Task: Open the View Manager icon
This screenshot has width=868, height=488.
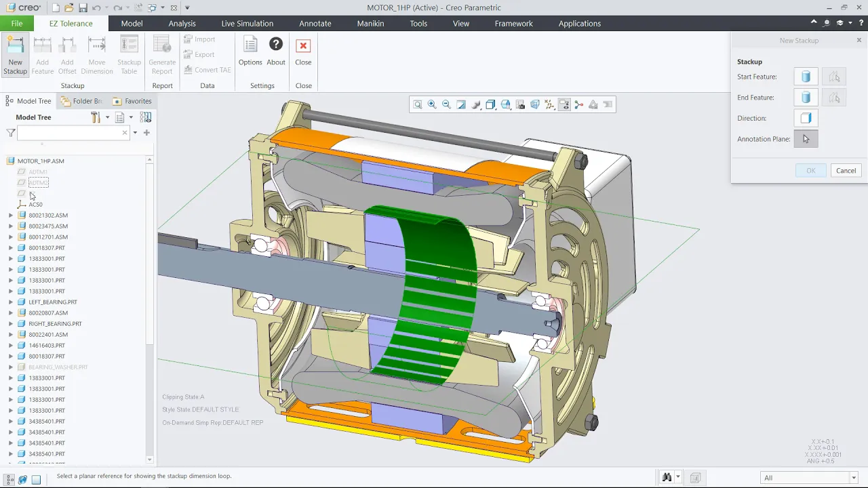Action: click(x=520, y=104)
